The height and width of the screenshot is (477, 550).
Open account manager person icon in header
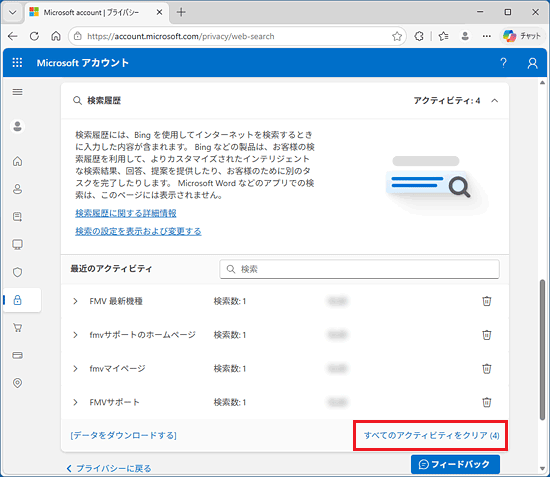[x=532, y=63]
